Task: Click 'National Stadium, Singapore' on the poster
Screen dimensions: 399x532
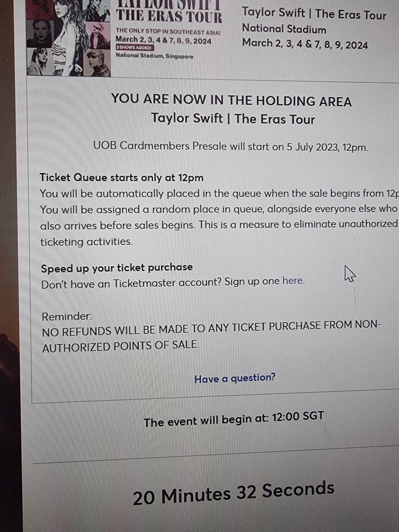Action: point(154,56)
